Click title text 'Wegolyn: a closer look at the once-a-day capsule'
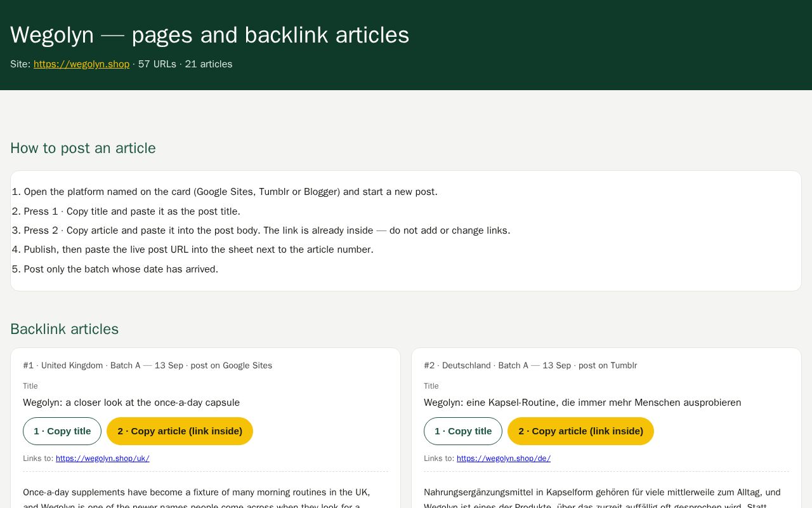The image size is (812, 508). (131, 403)
